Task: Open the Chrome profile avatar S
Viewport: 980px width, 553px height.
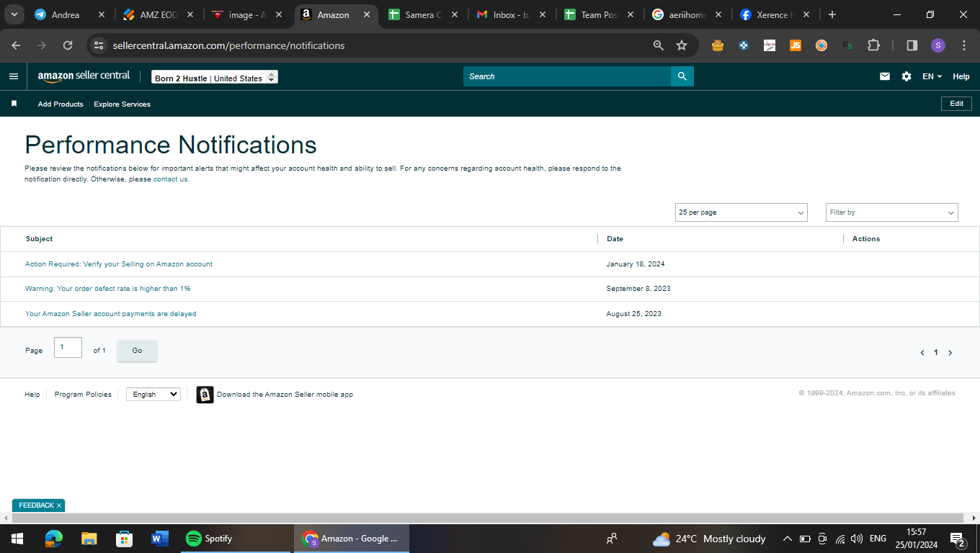Action: pyautogui.click(x=937, y=45)
